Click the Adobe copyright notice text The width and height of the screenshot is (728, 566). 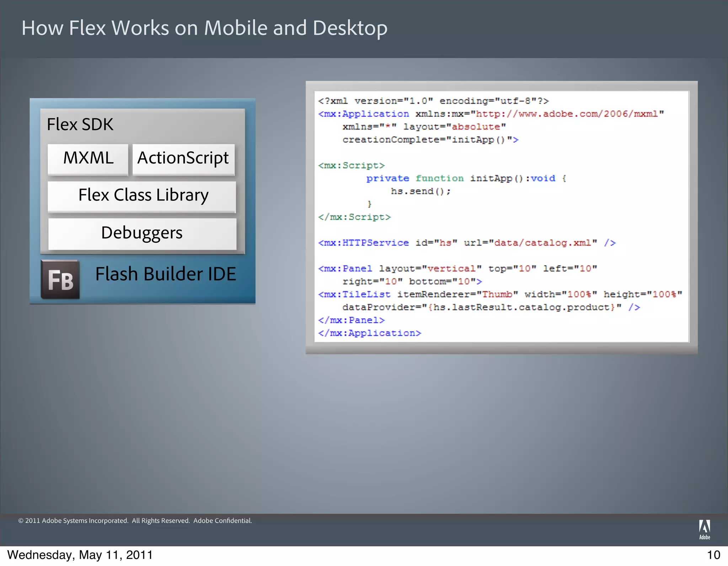coord(135,521)
